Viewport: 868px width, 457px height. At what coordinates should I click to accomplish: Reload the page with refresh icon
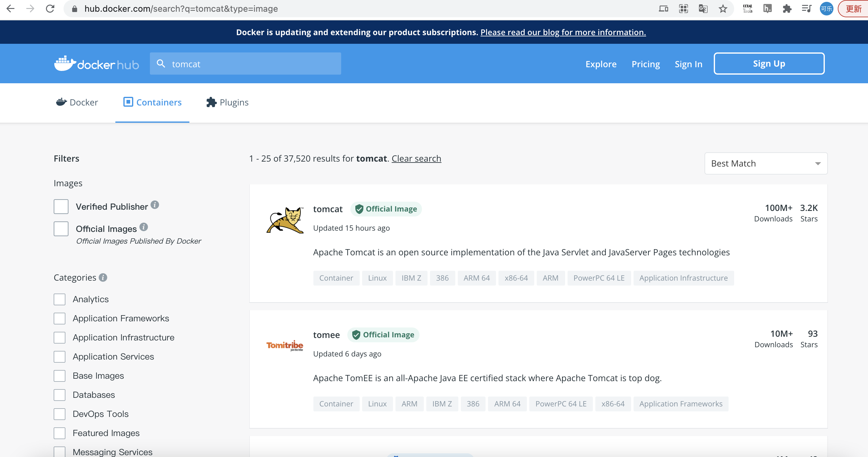click(50, 9)
